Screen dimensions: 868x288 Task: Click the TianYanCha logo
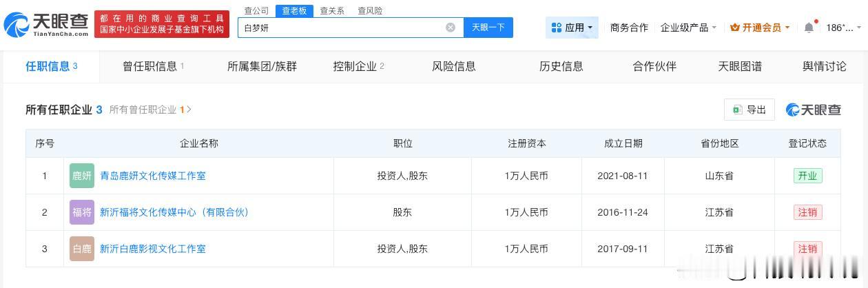click(46, 24)
